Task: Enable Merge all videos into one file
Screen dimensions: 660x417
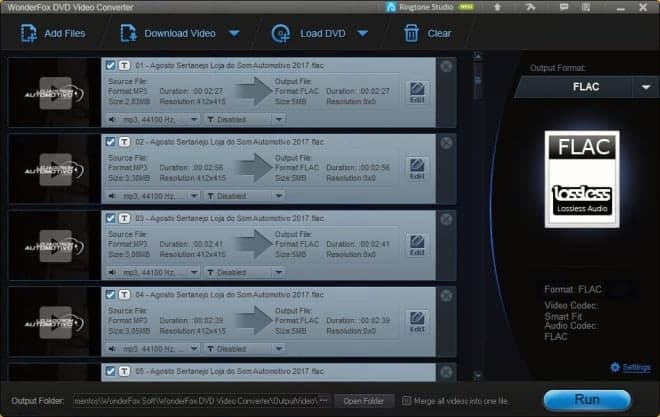Action: tap(406, 401)
